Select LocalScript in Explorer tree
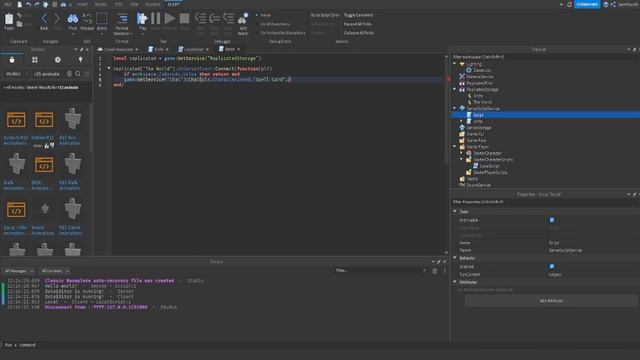The height and width of the screenshot is (360, 640). [489, 166]
